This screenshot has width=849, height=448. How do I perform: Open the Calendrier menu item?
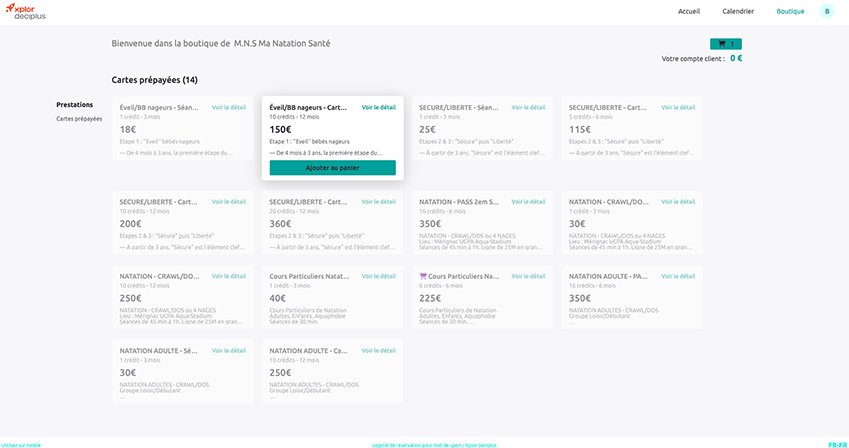(738, 11)
